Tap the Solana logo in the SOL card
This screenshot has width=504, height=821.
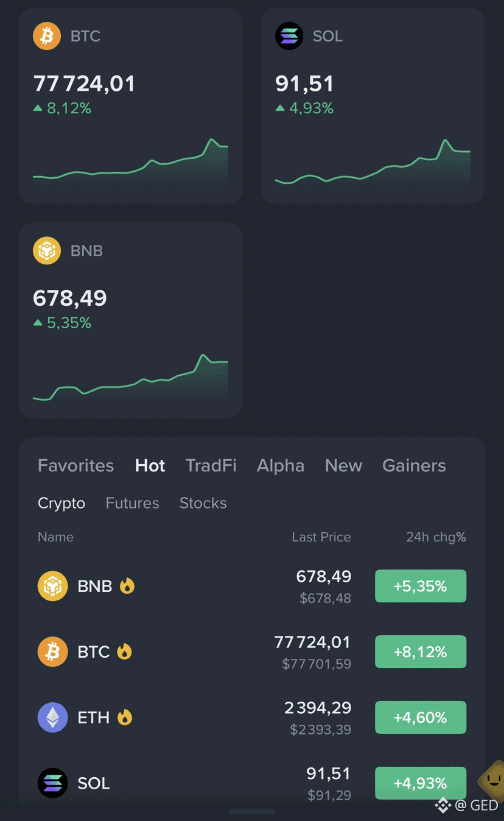click(x=289, y=36)
